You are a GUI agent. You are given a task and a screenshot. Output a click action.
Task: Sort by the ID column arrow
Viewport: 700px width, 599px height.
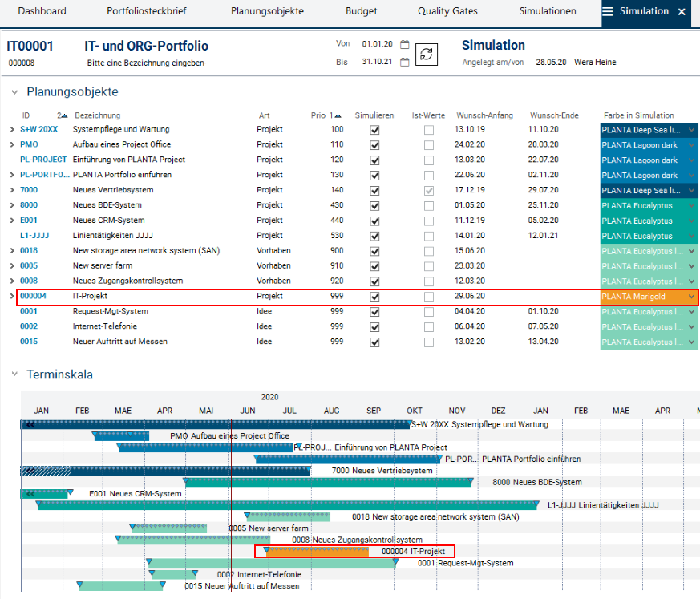click(63, 115)
